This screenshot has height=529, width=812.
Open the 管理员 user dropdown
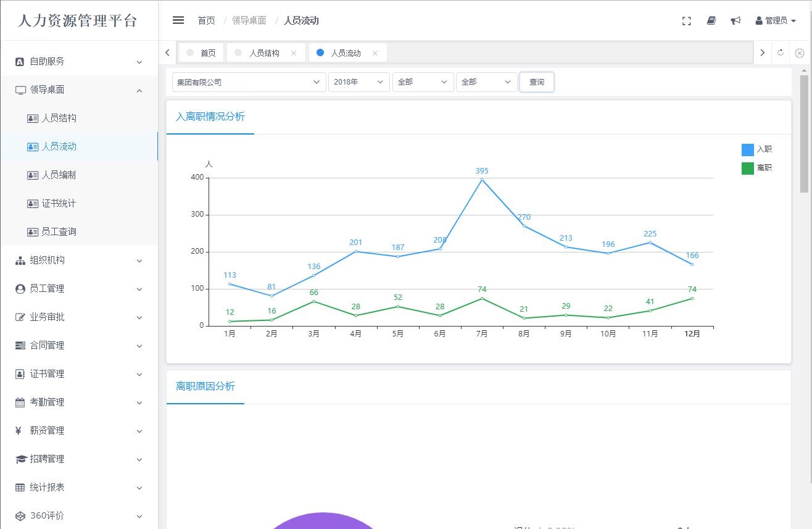[x=776, y=21]
